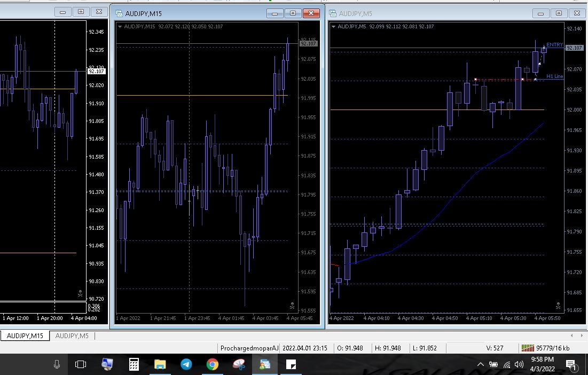Open the Sticky Notes app in the taskbar
The image size is (588, 375).
291,364
